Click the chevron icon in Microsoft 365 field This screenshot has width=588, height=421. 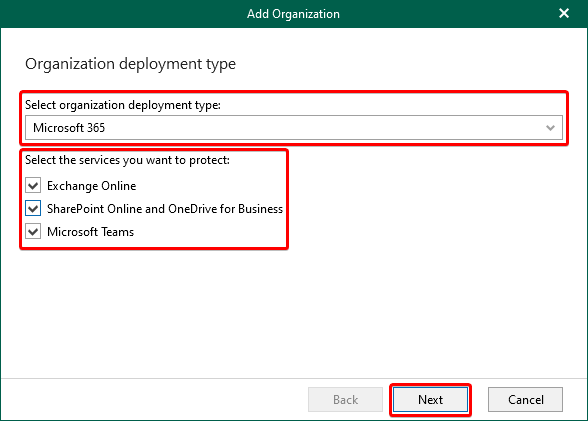click(x=550, y=128)
